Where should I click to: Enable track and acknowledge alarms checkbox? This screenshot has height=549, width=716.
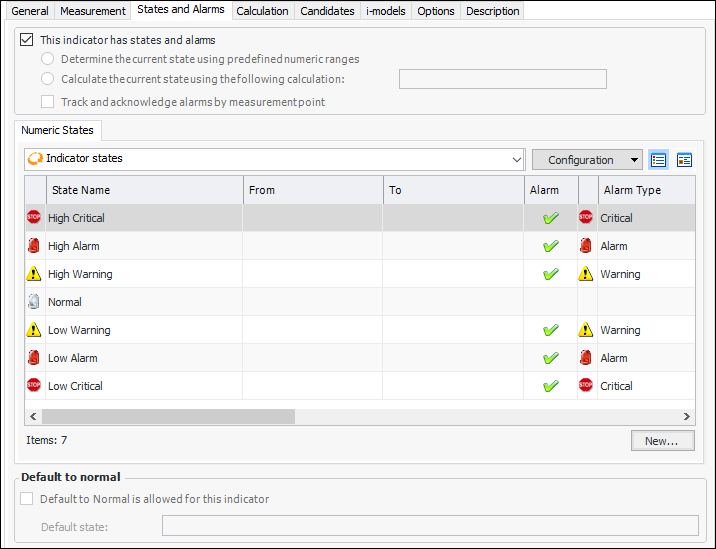[x=47, y=102]
